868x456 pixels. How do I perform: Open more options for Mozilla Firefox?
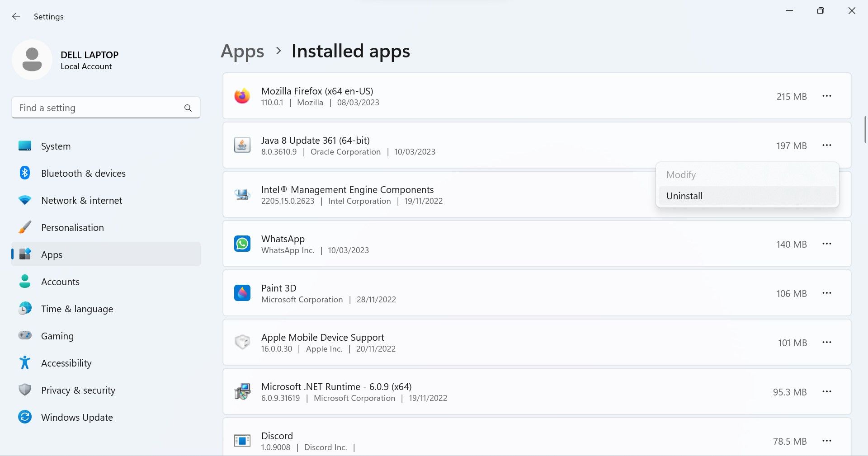tap(827, 96)
